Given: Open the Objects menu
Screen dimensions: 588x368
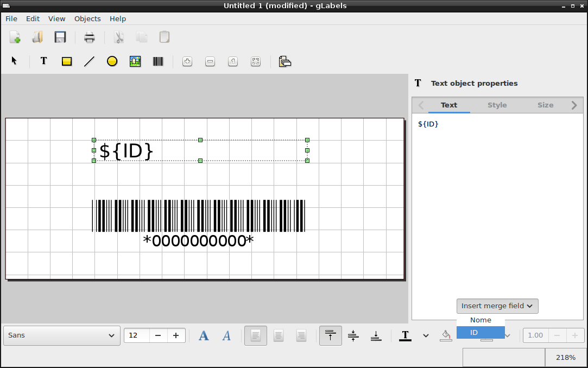Looking at the screenshot, I should [x=87, y=19].
